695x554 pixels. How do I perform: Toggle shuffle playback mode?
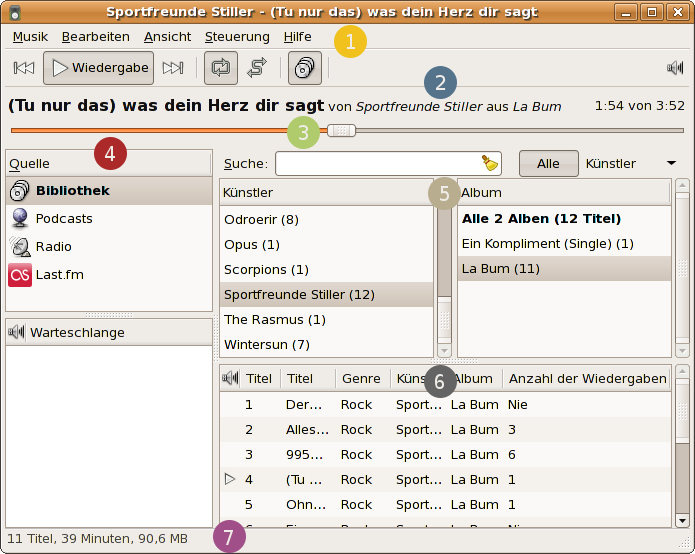257,68
